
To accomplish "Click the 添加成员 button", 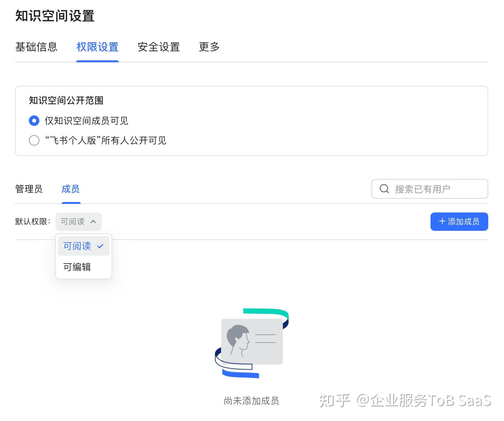I will tap(459, 222).
